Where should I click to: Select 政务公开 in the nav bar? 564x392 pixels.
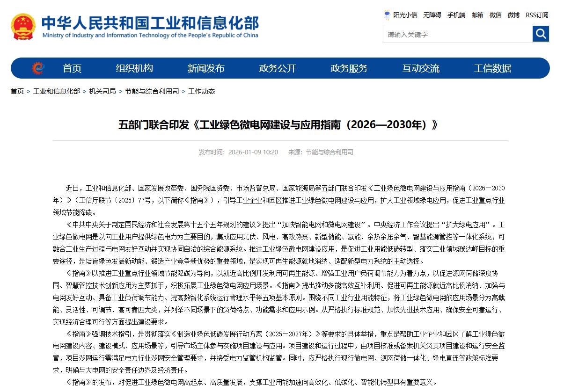click(278, 68)
